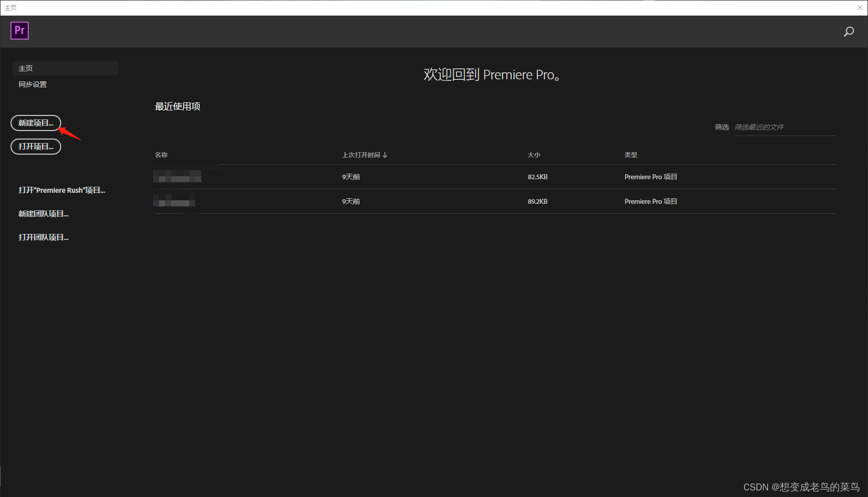Viewport: 868px width, 497px height.
Task: Click Premiere Pro 项目 in 82.5KB row
Action: coord(651,177)
